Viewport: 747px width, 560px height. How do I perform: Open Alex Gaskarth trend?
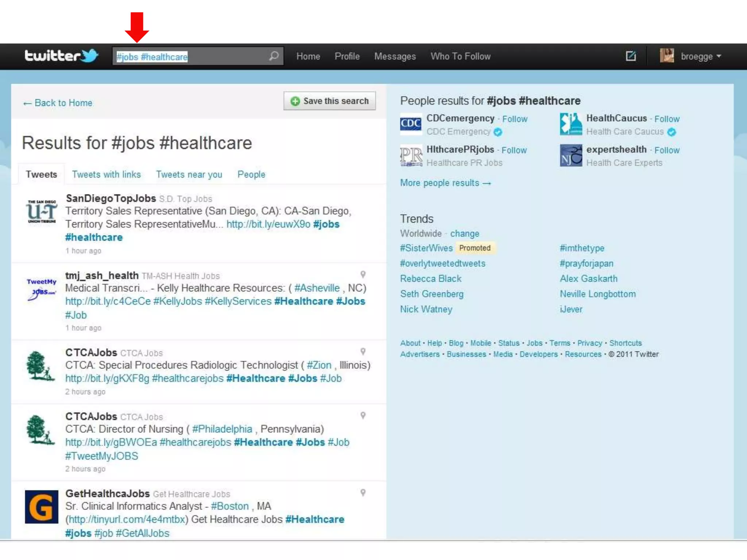tap(589, 279)
